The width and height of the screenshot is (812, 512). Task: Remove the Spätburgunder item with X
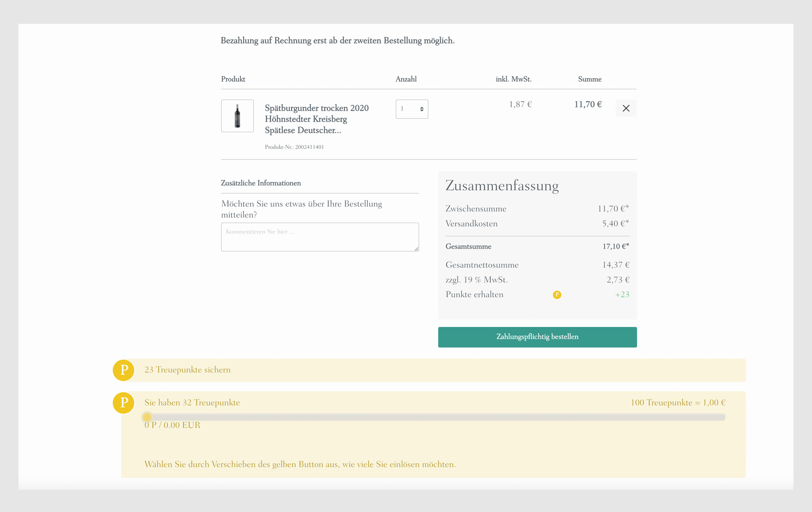[625, 108]
